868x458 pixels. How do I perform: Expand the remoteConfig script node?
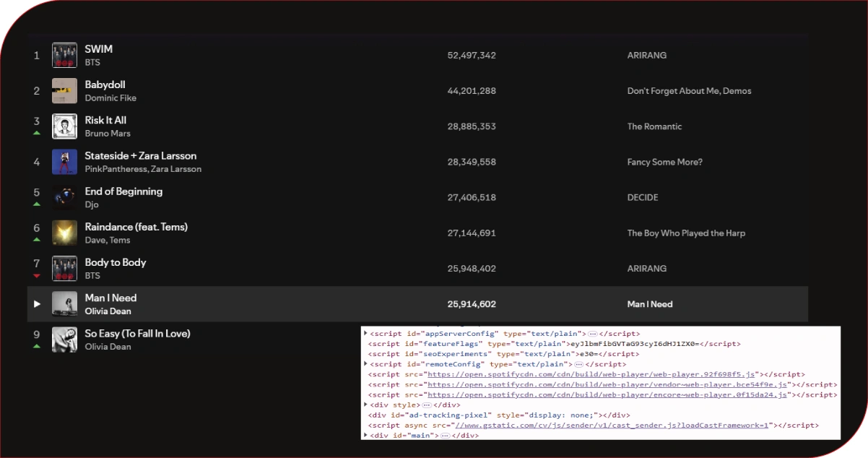(364, 364)
